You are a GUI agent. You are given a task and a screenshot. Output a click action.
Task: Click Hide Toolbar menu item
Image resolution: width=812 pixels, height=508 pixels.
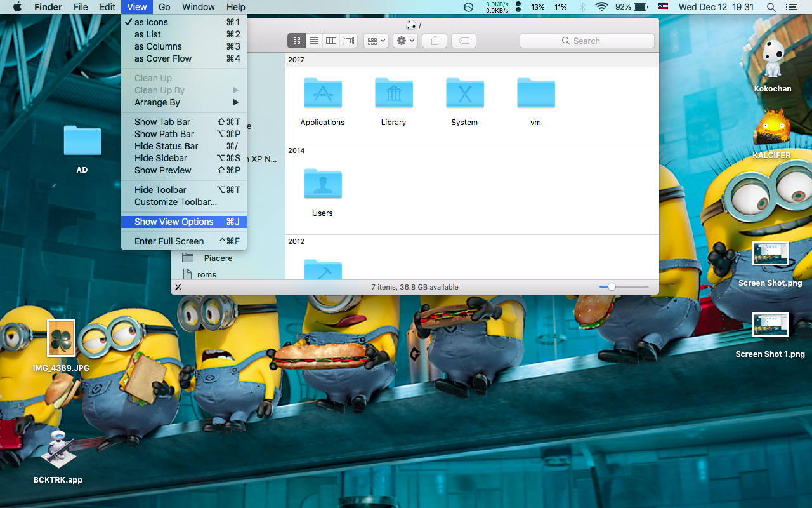pos(184,190)
